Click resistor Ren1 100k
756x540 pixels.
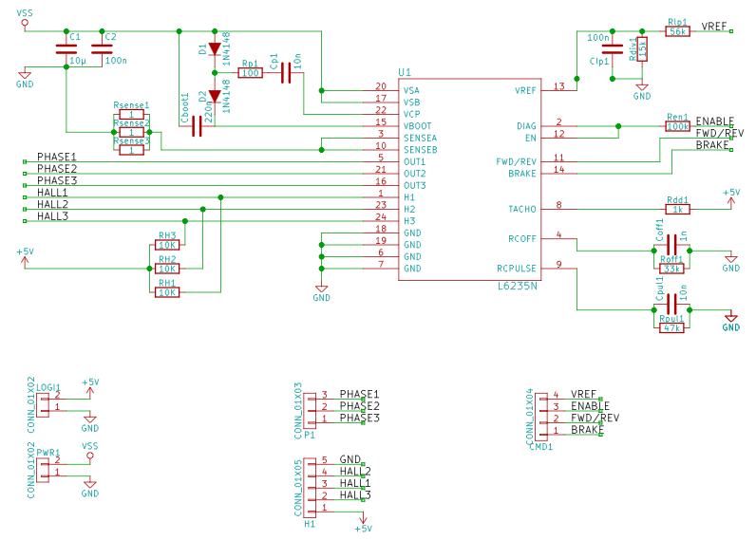677,126
